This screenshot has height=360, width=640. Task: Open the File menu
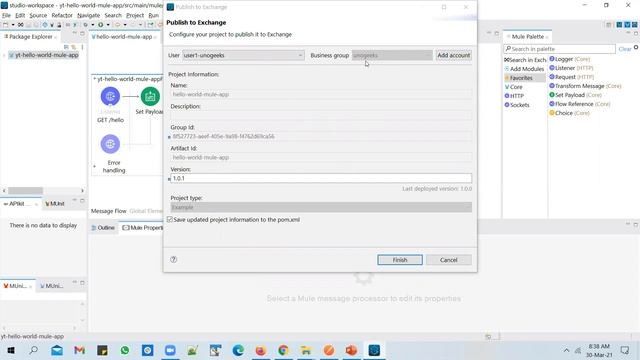tap(7, 15)
